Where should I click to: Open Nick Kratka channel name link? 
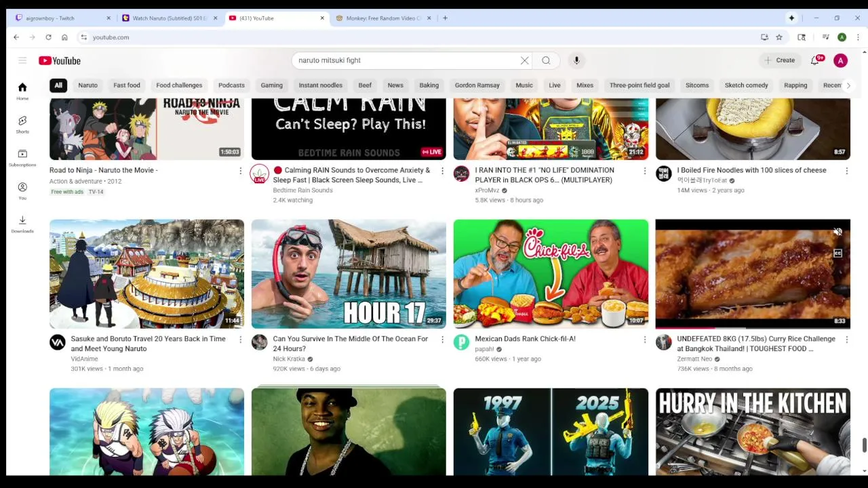(289, 359)
